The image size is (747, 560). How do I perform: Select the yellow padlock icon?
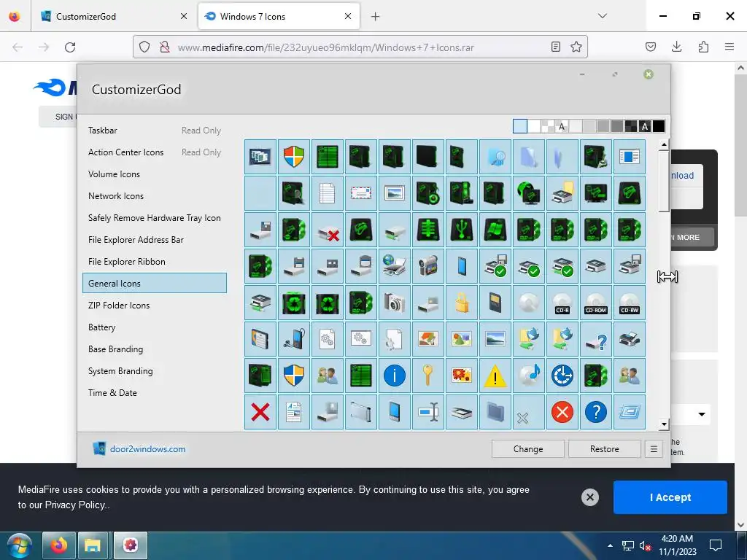tap(462, 303)
